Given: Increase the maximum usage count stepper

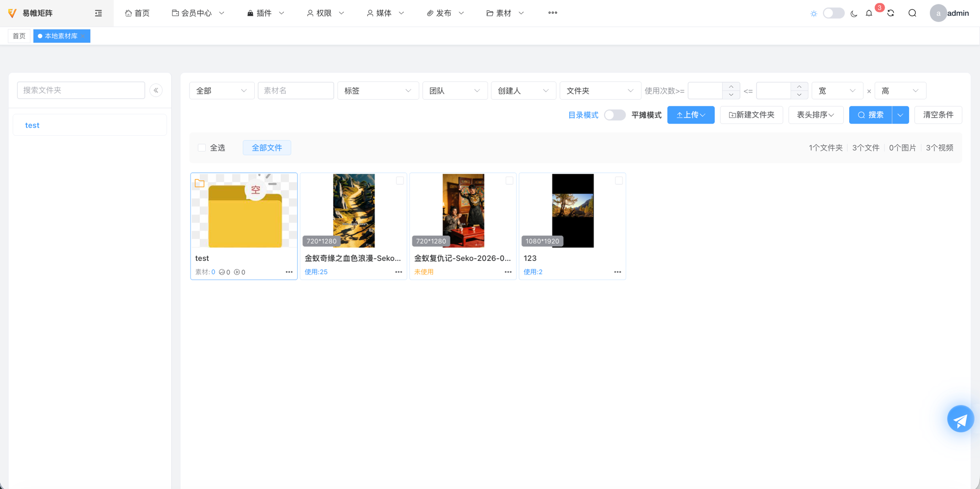Looking at the screenshot, I should click(x=799, y=86).
